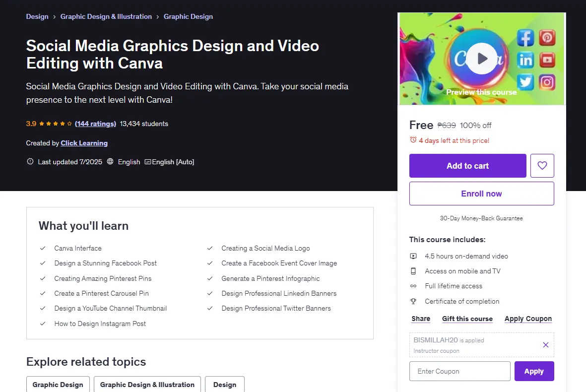
Task: Open the 144 ratings link
Action: (95, 124)
